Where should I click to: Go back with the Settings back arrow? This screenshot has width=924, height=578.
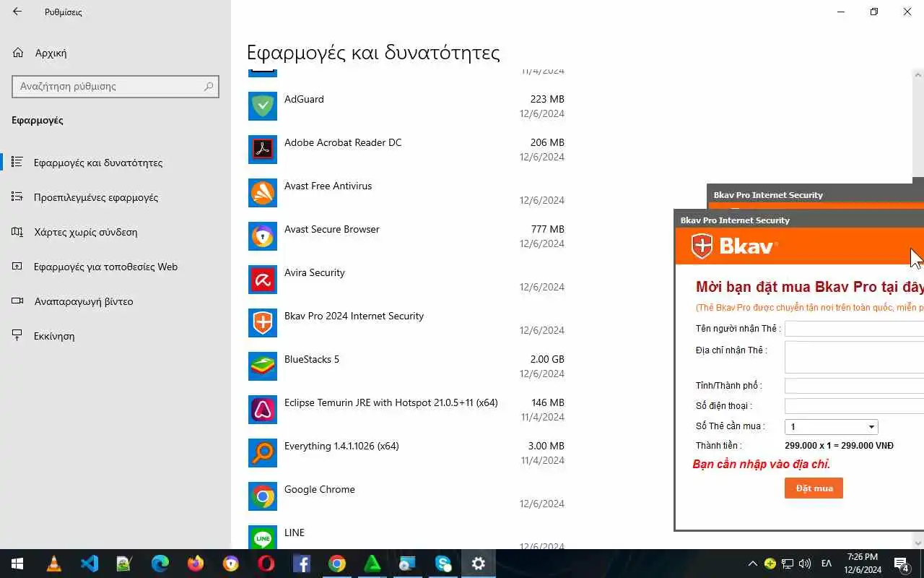pos(17,12)
